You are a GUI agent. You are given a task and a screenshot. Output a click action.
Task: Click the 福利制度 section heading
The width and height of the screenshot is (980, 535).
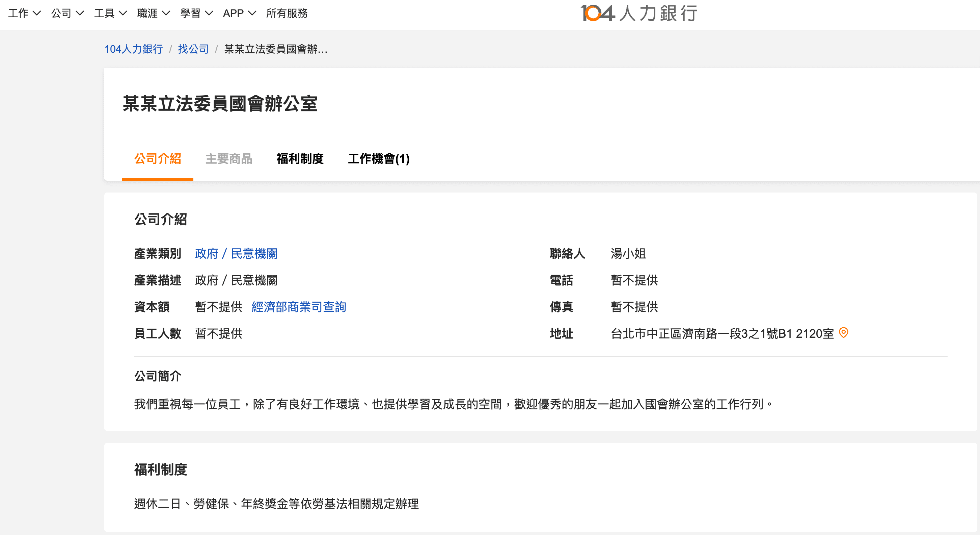(161, 469)
